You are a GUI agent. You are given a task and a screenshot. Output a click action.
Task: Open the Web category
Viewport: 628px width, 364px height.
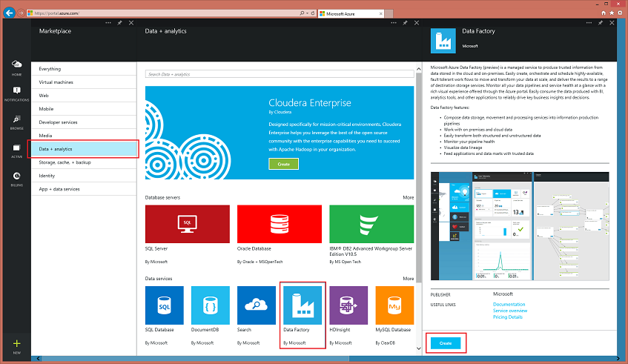coord(84,96)
